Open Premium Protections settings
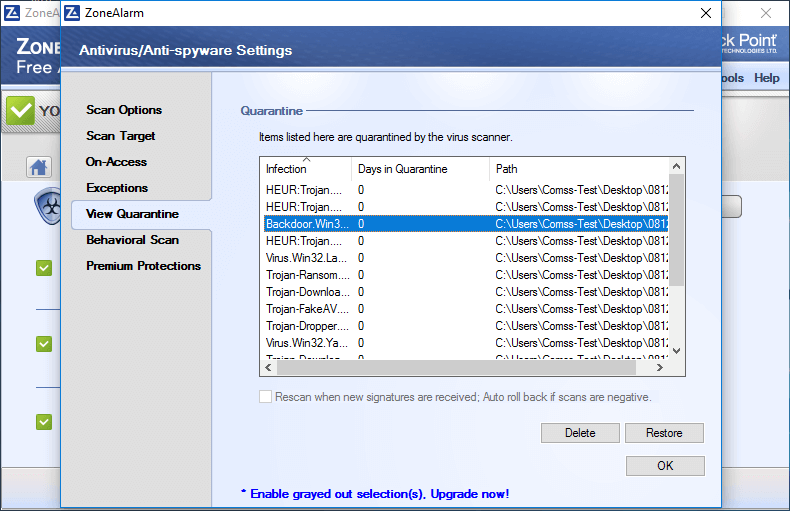Image resolution: width=790 pixels, height=511 pixels. (144, 266)
